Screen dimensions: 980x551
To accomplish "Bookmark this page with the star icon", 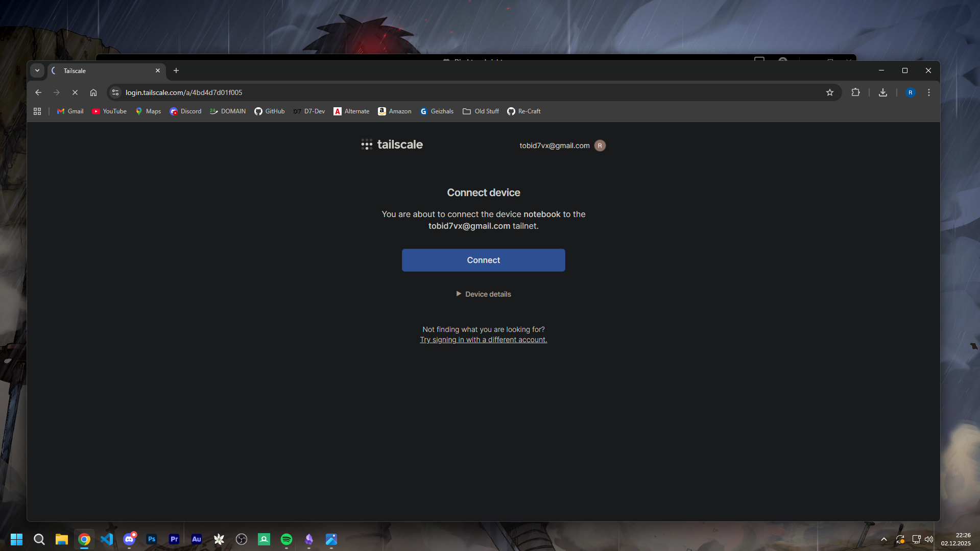I will (x=829, y=92).
